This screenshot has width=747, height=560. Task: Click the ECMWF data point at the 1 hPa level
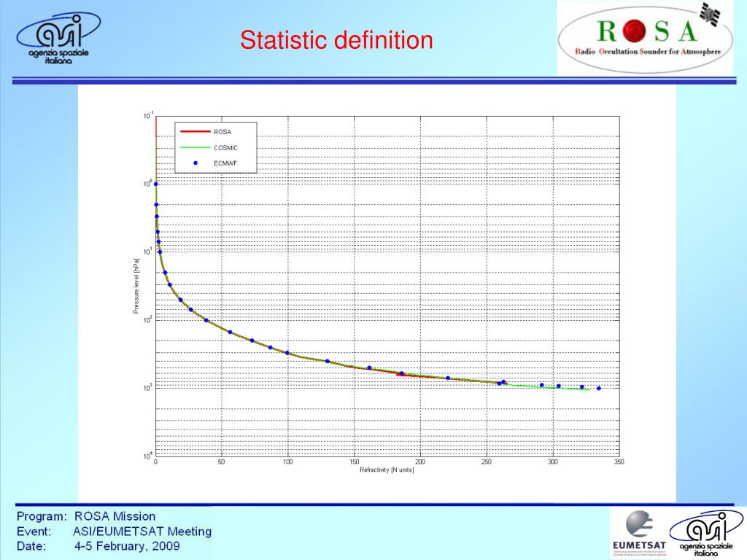point(156,184)
